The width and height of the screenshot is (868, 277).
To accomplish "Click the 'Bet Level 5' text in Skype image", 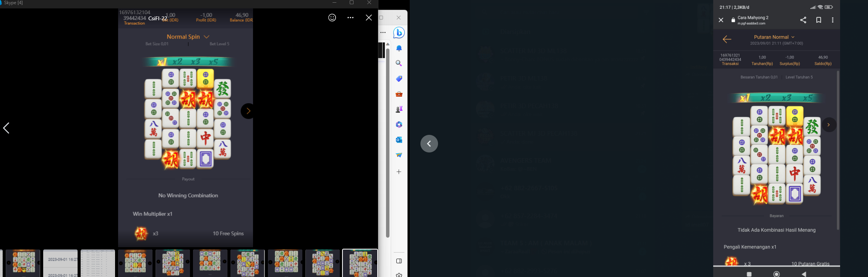I will coord(219,44).
